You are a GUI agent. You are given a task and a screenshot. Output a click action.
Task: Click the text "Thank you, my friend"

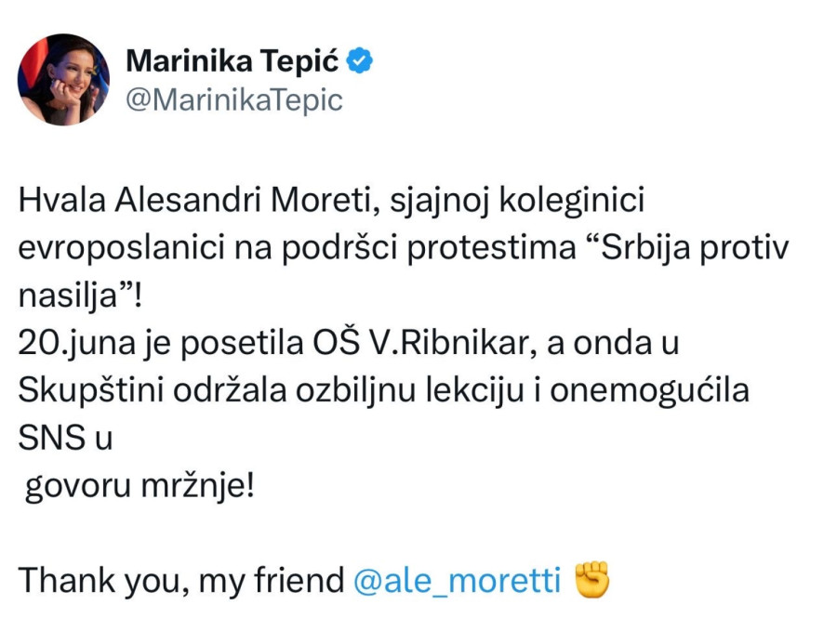(x=181, y=581)
